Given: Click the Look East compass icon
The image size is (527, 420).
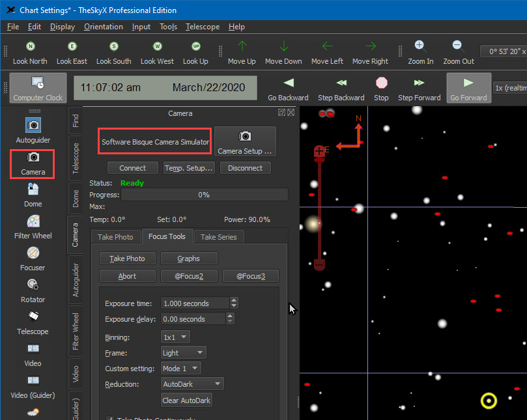Looking at the screenshot, I should coord(72,46).
